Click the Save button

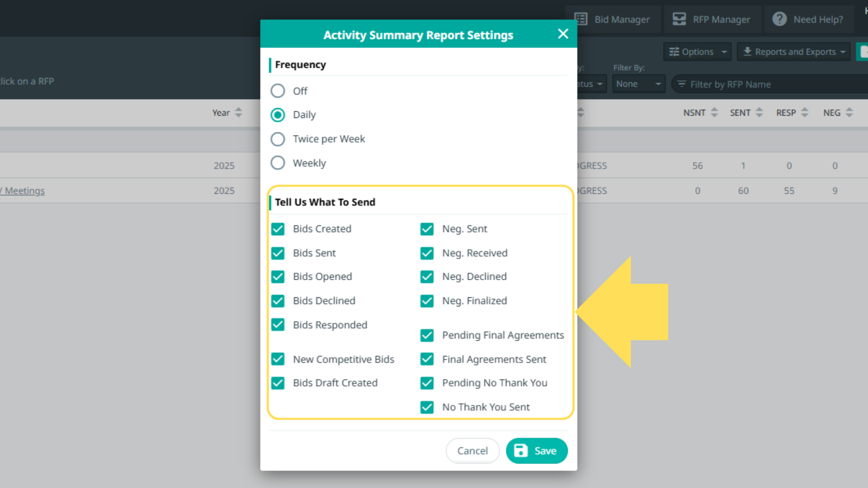[536, 450]
